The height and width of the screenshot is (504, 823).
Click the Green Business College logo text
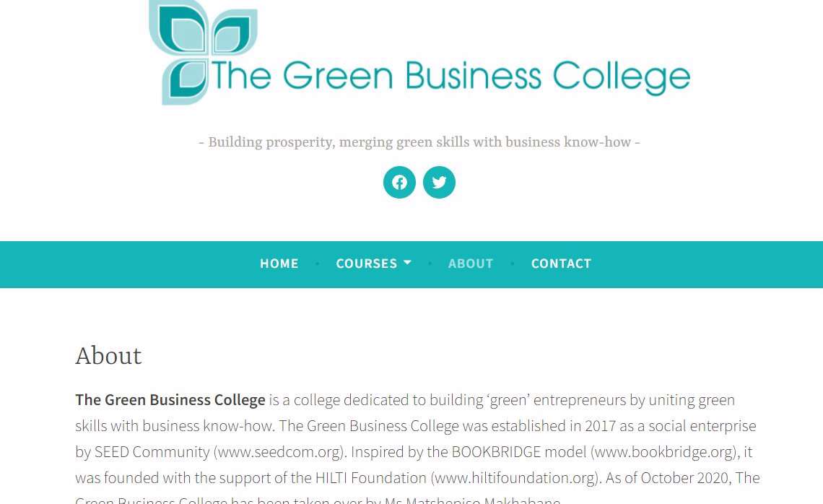coord(450,77)
